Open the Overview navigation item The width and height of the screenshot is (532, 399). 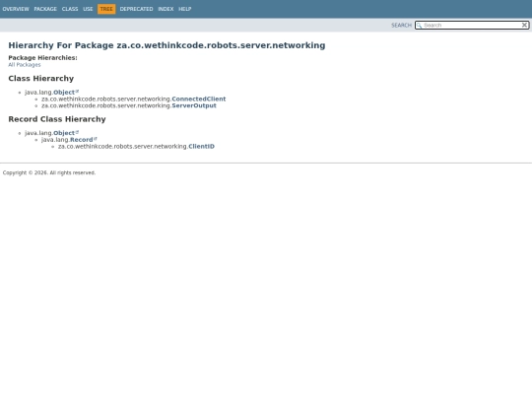(x=16, y=9)
